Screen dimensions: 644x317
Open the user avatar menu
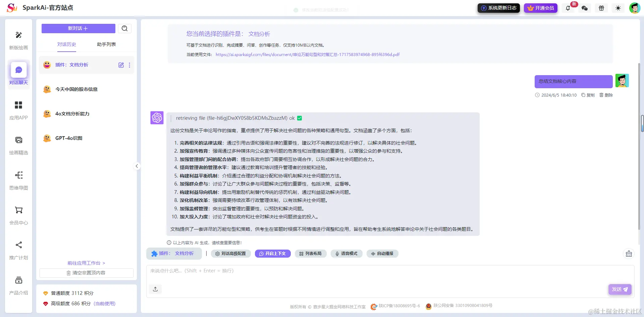pos(635,8)
